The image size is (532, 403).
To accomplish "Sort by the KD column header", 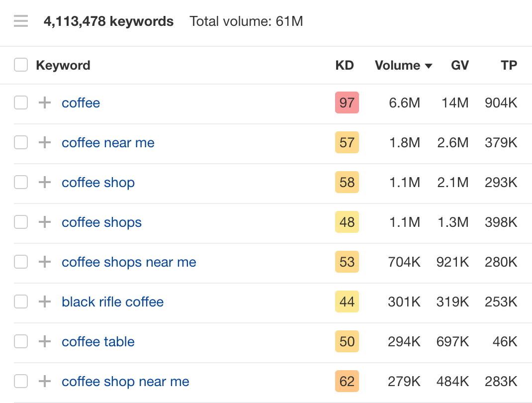I will click(345, 65).
